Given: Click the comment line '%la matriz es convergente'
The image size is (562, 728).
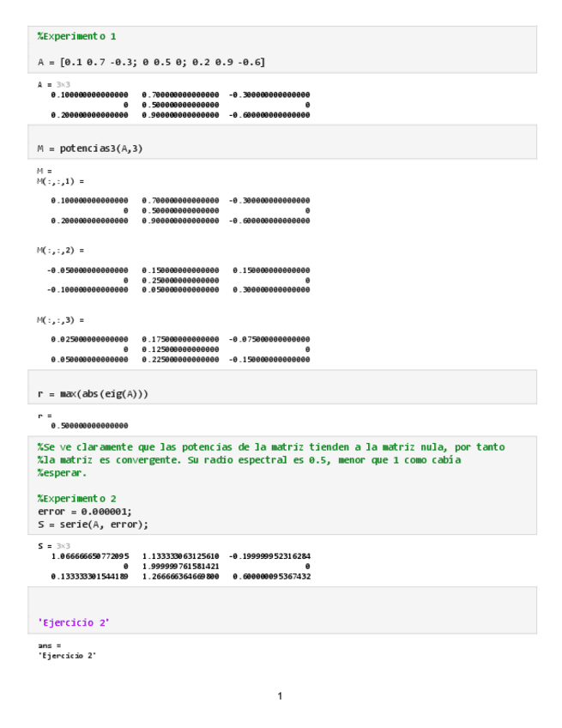Looking at the screenshot, I should (249, 460).
